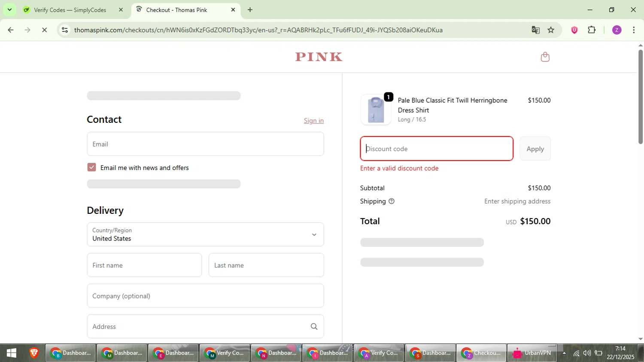Image resolution: width=644 pixels, height=362 pixels.
Task: Close the Verify Codes — SimplyCodes tab
Action: point(121,9)
